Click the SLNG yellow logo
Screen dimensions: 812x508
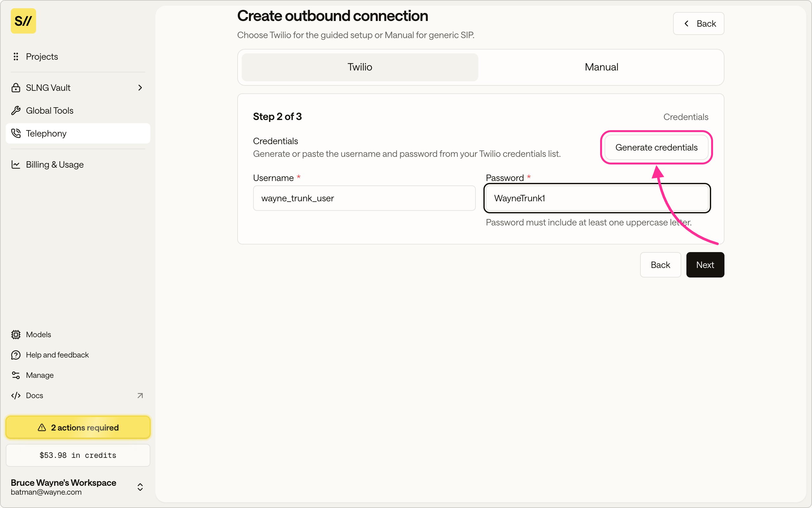23,21
